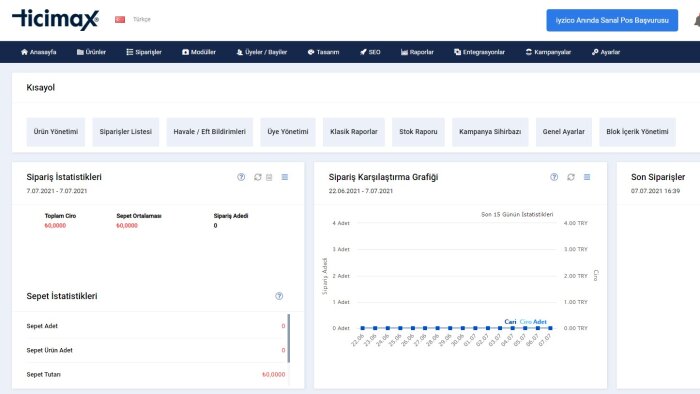
Task: Open the Türkçe language selector
Action: tap(142, 20)
